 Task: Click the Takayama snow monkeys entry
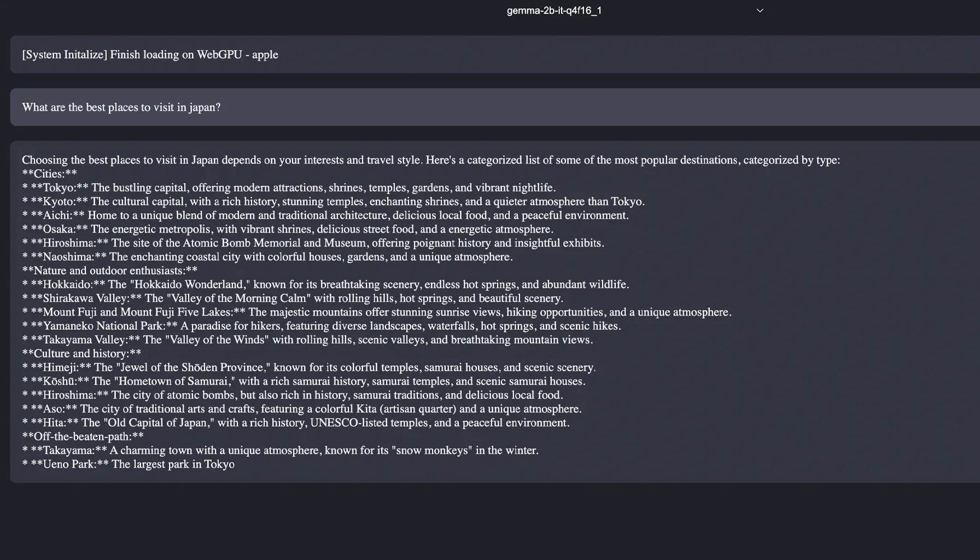(x=281, y=450)
